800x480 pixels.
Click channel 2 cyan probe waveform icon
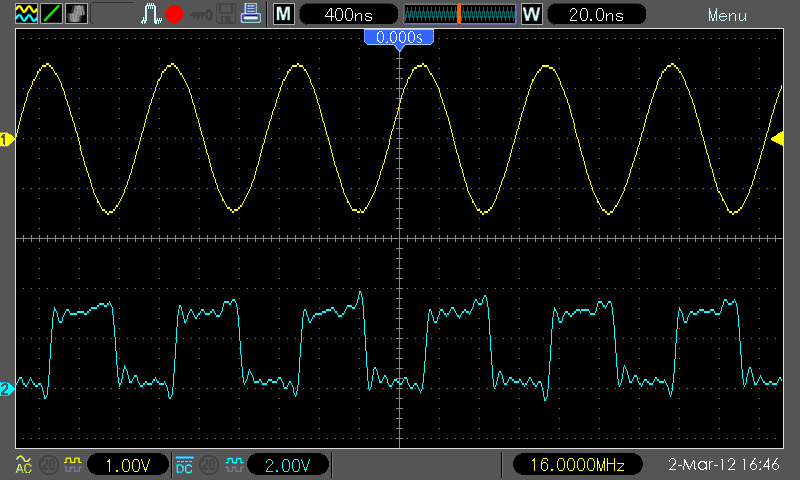tap(234, 464)
